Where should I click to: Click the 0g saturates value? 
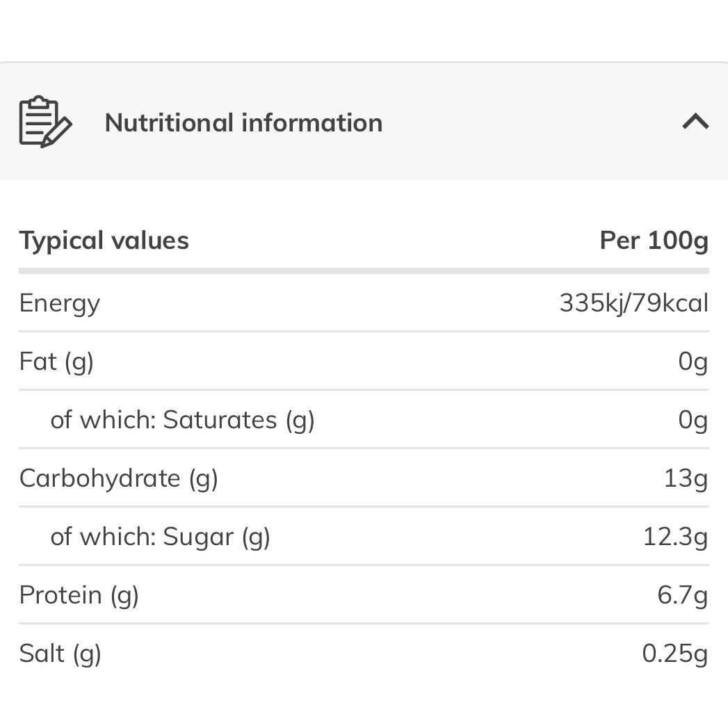coord(693,420)
